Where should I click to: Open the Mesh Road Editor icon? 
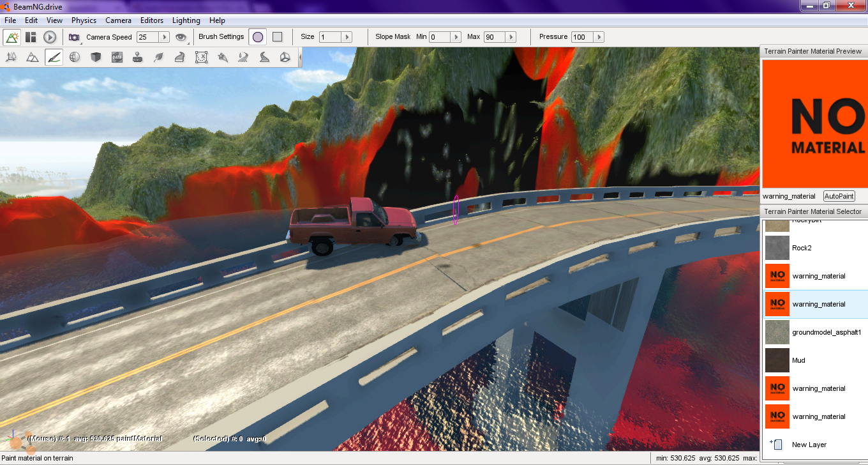click(x=180, y=57)
